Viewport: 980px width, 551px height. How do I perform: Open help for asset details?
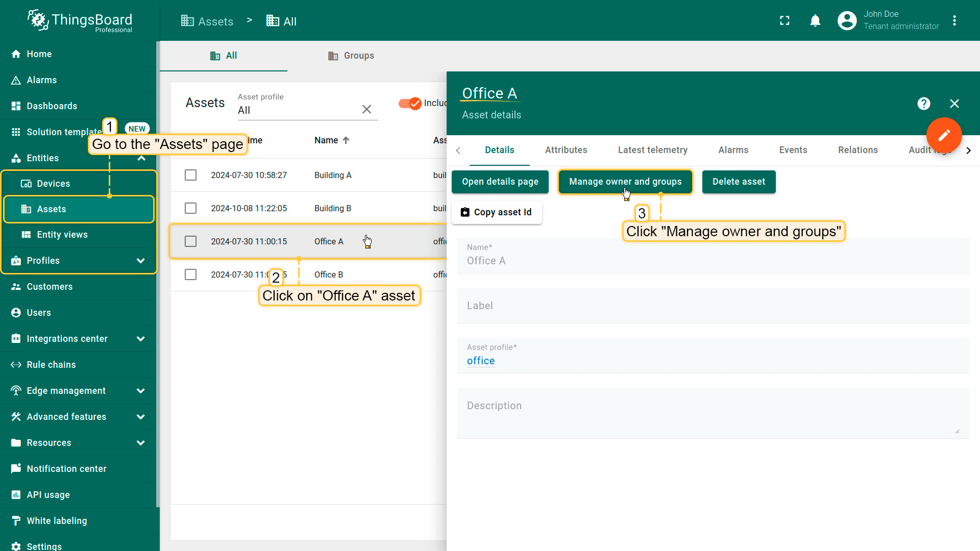click(923, 104)
